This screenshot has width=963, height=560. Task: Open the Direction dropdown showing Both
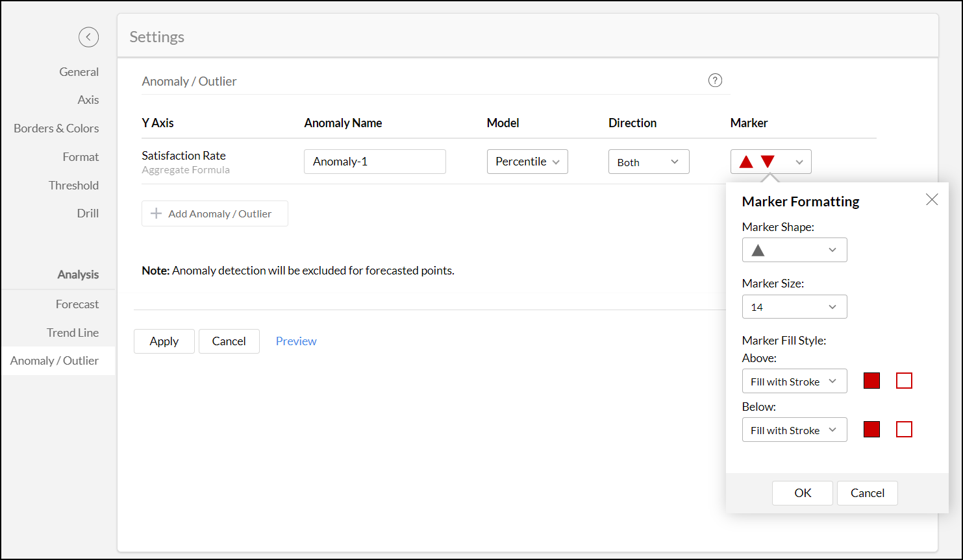pos(648,162)
